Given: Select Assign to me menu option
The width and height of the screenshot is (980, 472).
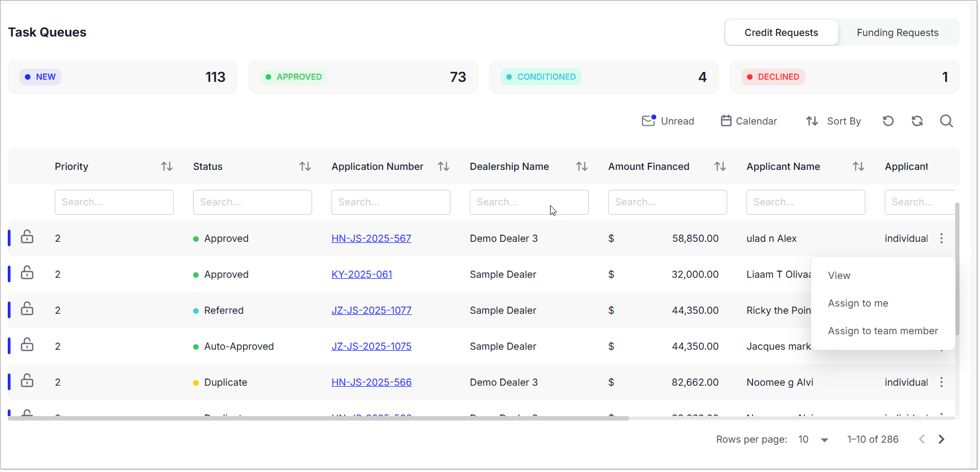Looking at the screenshot, I should tap(858, 303).
